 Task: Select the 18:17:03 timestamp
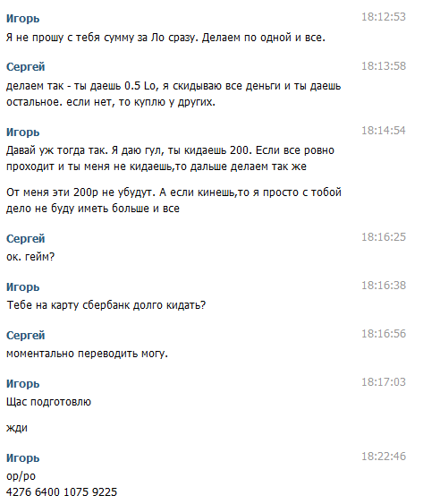384,382
